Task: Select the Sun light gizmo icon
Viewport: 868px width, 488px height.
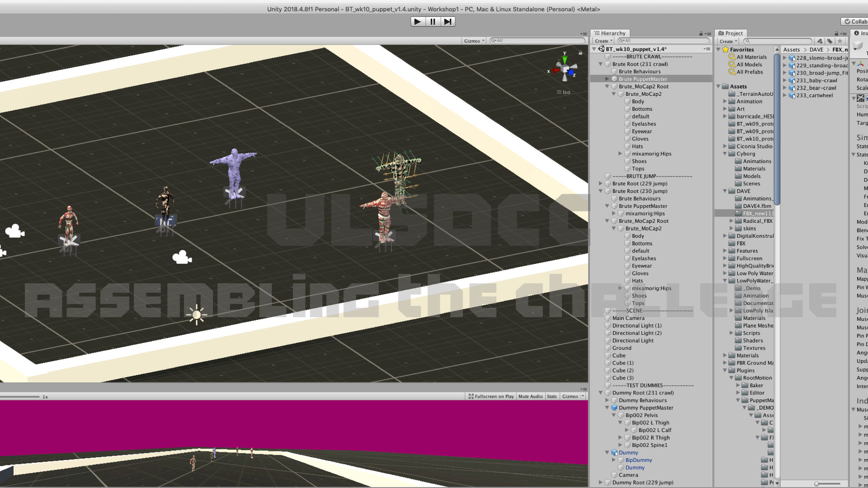Action: click(x=196, y=315)
